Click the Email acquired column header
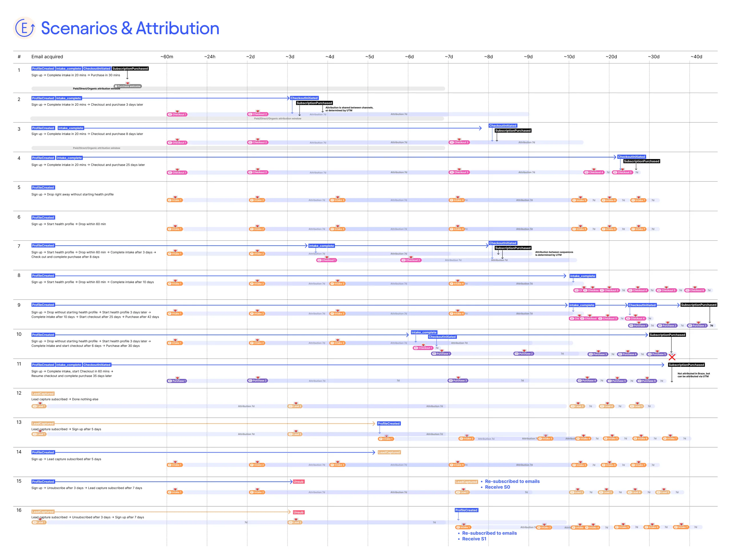The image size is (731, 560). click(47, 57)
